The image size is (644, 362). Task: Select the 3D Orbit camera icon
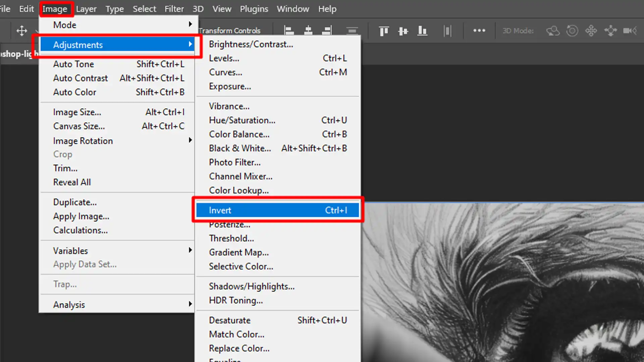pos(553,31)
